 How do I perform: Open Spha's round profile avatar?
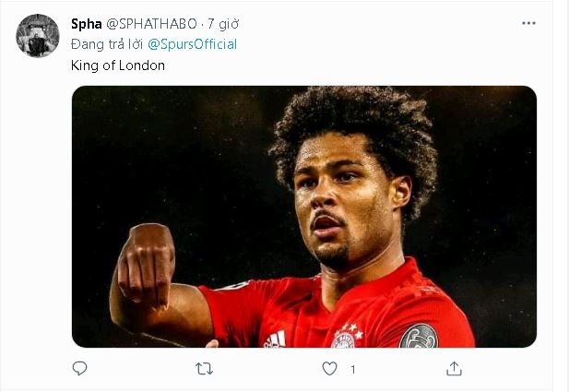tap(38, 36)
